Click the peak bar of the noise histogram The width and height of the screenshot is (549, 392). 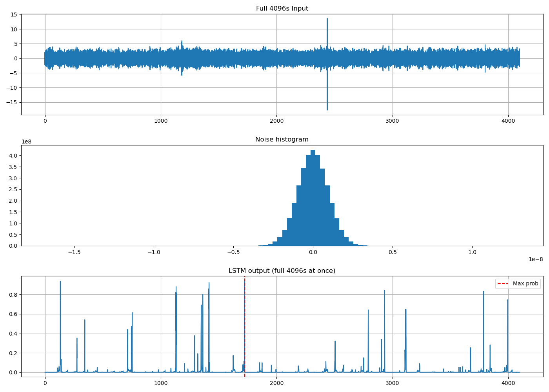point(313,198)
